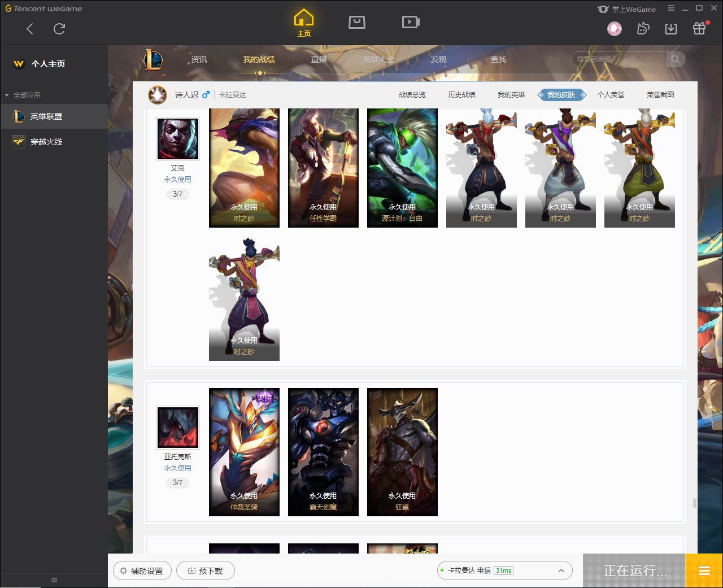Open the 卡拉曼达 电信 server dropdown
The width and height of the screenshot is (723, 588).
pyautogui.click(x=505, y=570)
